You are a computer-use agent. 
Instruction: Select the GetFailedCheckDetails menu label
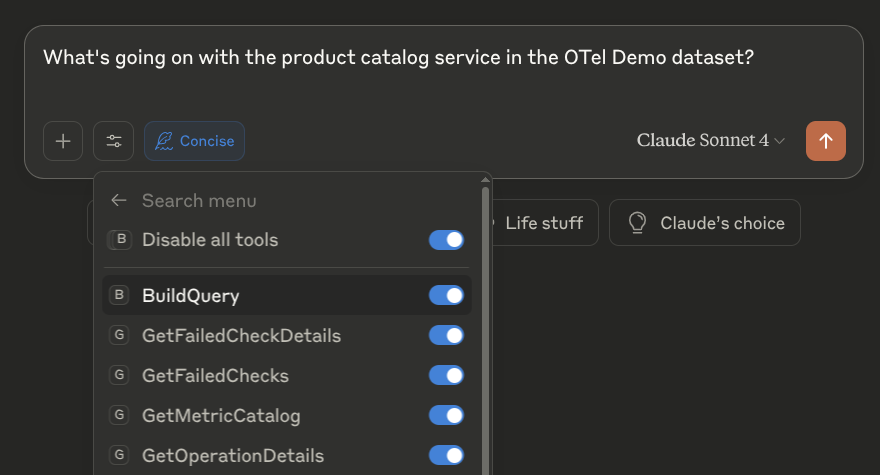point(241,336)
